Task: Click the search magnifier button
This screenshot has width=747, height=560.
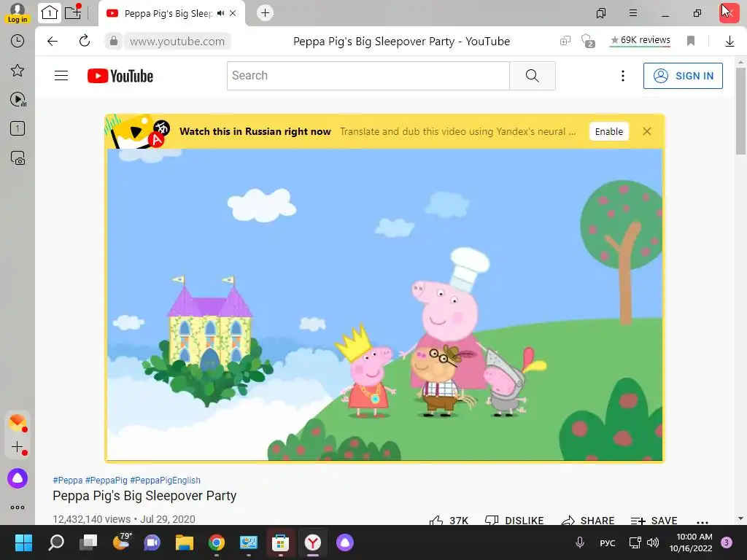Action: (532, 76)
